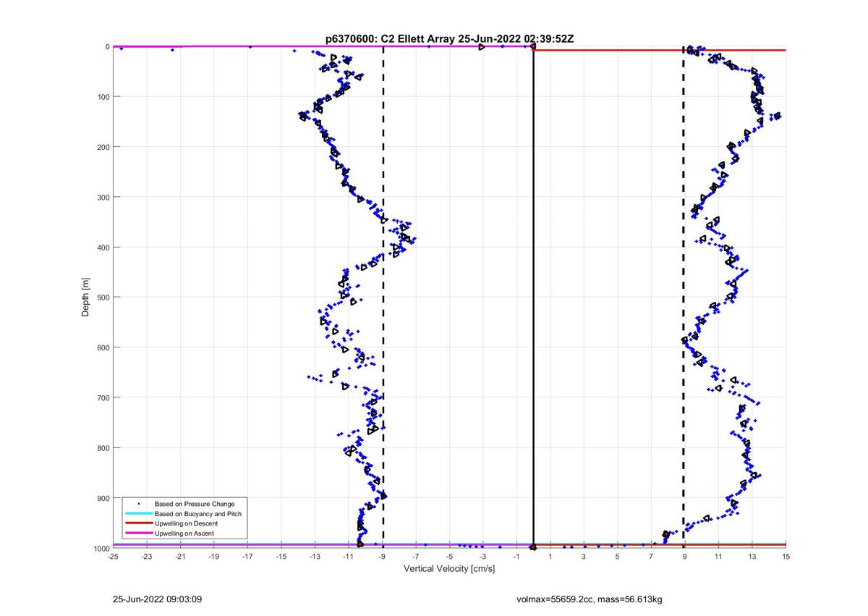Click the red line sample in legend

coord(138,523)
